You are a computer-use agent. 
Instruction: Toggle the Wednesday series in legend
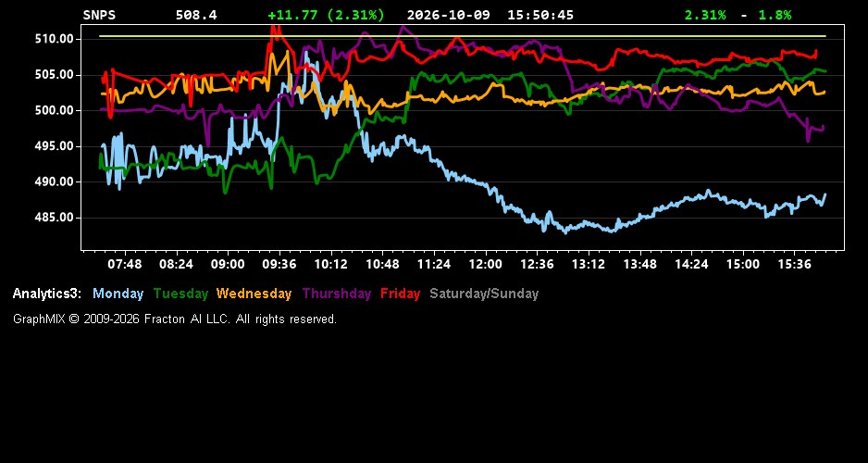[254, 294]
